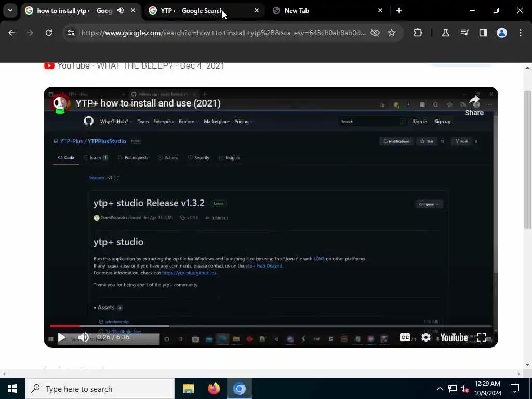Toggle closed captions CC button
The image size is (532, 399).
pyautogui.click(x=405, y=337)
